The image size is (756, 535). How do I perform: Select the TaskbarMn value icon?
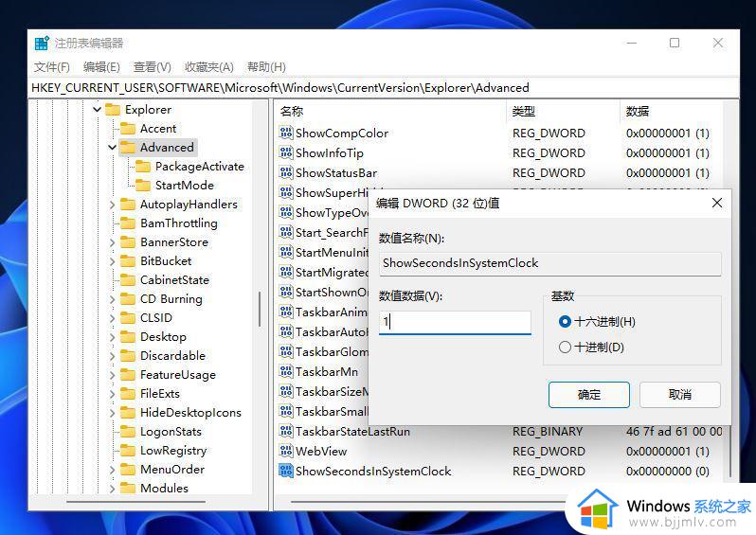pos(286,371)
